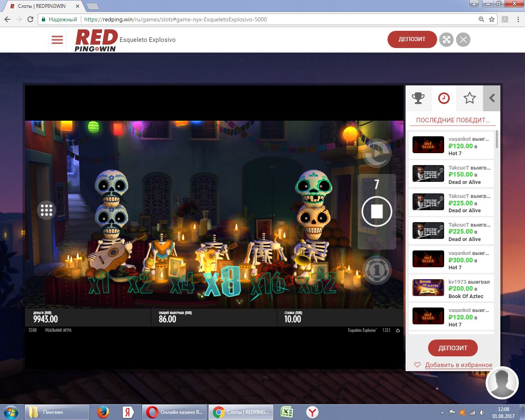Launch Firefox from the taskbar
The width and height of the screenshot is (525, 420).
tap(103, 412)
